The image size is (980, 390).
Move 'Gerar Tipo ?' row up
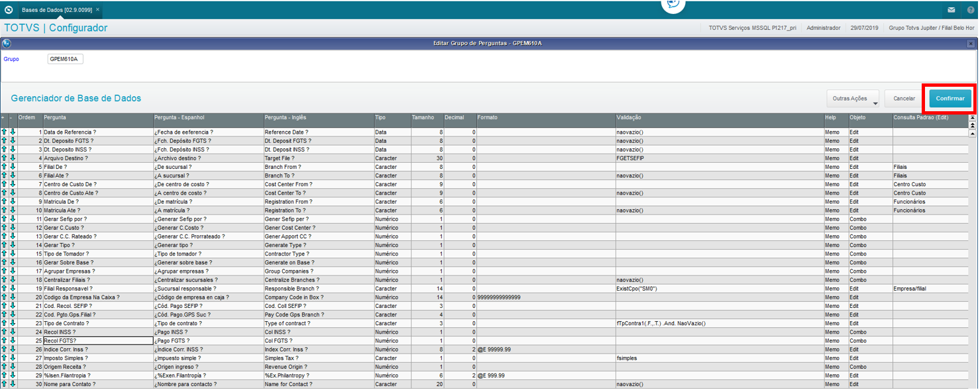click(4, 245)
